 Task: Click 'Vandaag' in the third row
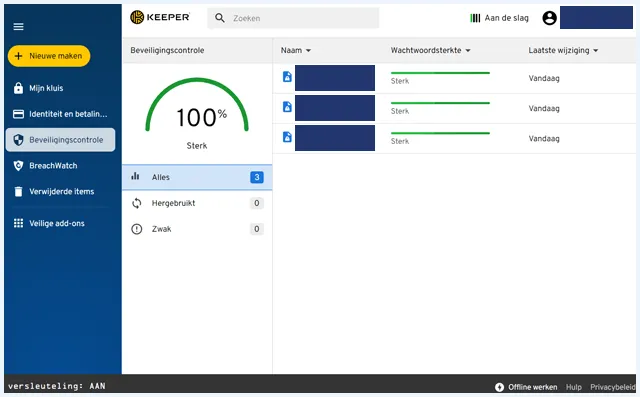pos(544,139)
